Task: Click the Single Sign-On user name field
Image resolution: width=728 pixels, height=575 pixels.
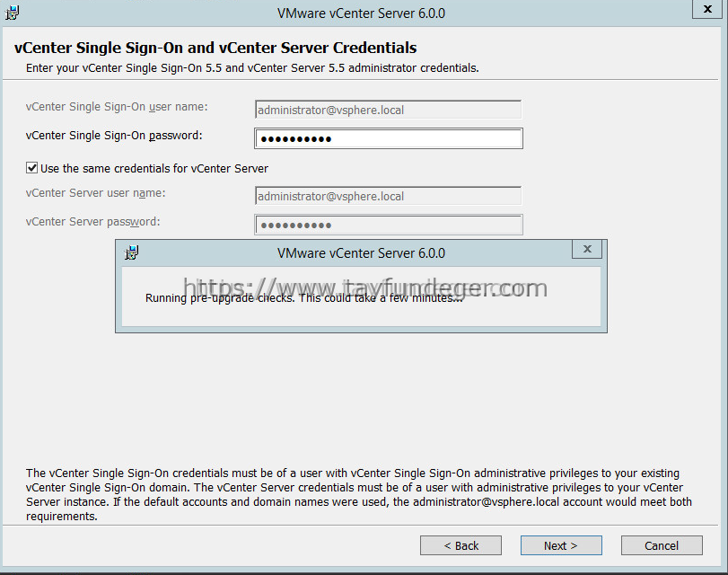Action: (388, 110)
